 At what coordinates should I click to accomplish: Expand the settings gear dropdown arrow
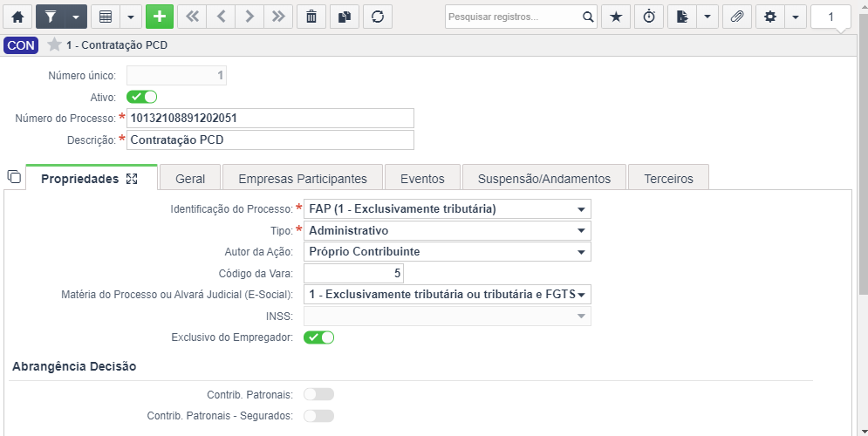click(x=796, y=17)
